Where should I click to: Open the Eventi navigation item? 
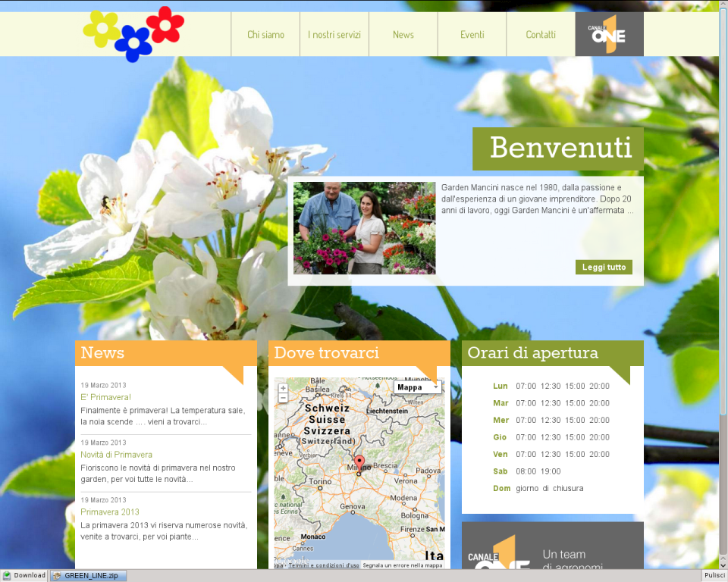[x=472, y=35]
